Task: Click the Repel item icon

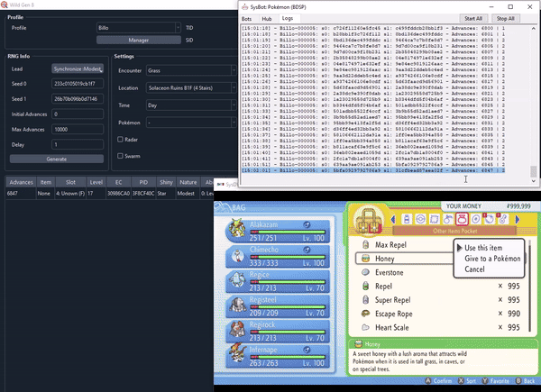Action: (x=365, y=287)
